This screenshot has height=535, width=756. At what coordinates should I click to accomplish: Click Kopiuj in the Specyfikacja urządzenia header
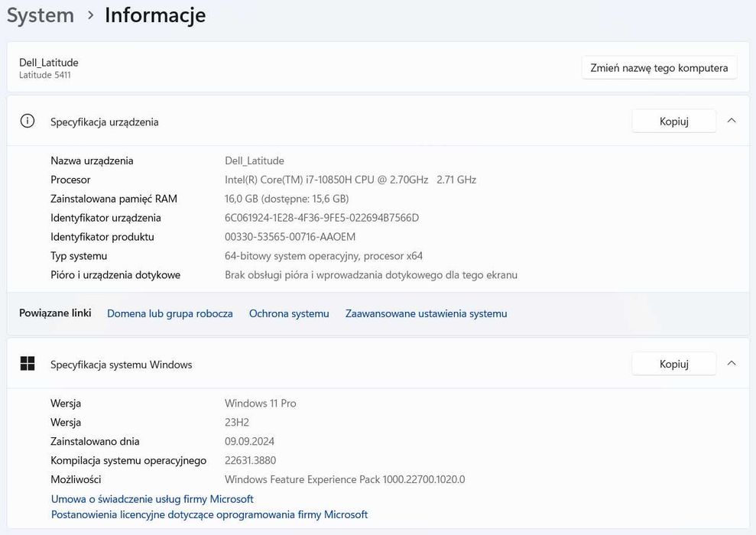(x=673, y=121)
